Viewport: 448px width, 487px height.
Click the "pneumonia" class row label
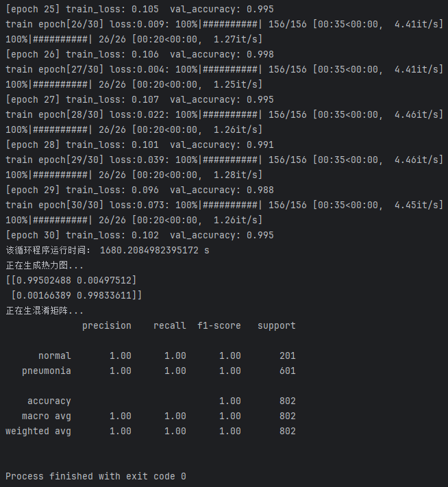coord(46,371)
